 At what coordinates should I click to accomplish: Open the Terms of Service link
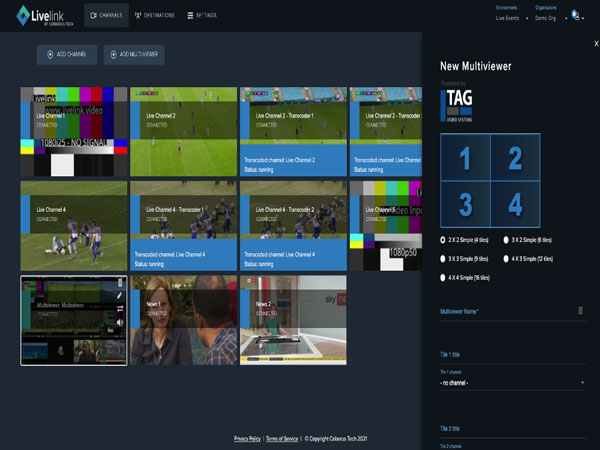pyautogui.click(x=282, y=439)
